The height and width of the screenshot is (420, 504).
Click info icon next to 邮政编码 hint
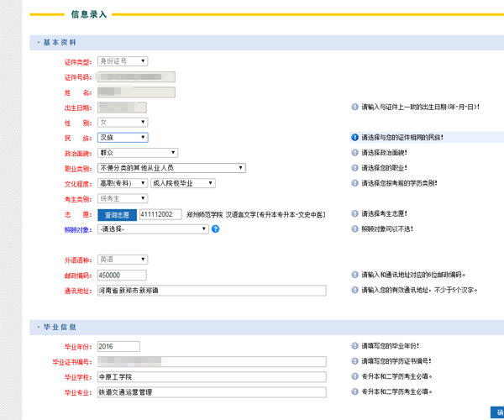pyautogui.click(x=354, y=275)
